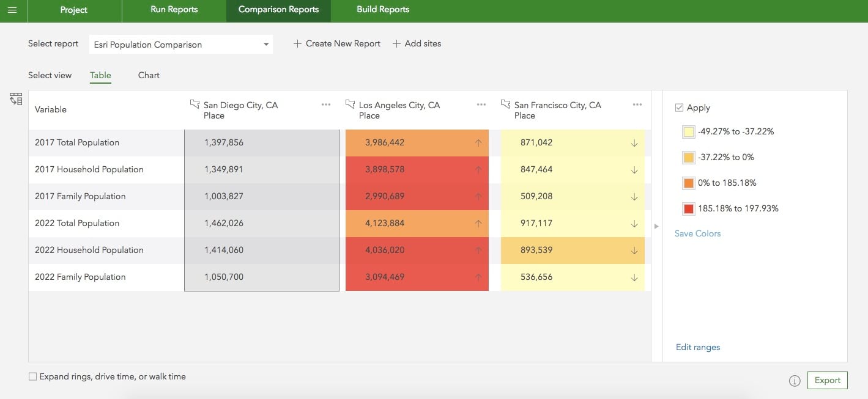Open San Francisco City column options ellipsis

[x=637, y=104]
